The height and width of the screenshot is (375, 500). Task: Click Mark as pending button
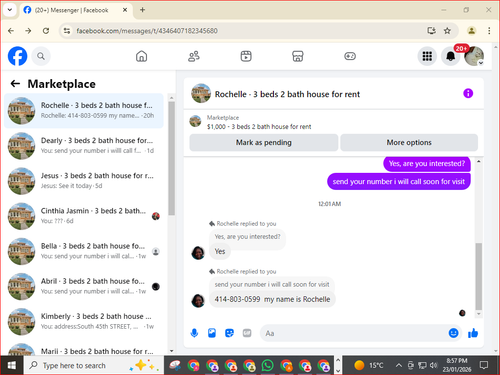264,143
